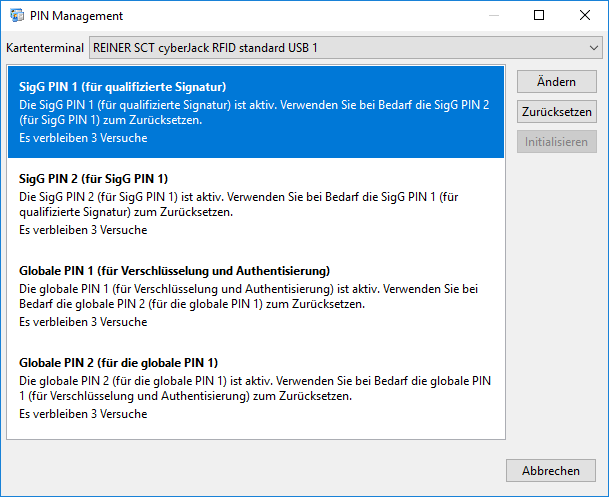Select Globale PIN 2 (für die globale PIN 1)
Image resolution: width=609 pixels, height=497 pixels.
coord(256,388)
